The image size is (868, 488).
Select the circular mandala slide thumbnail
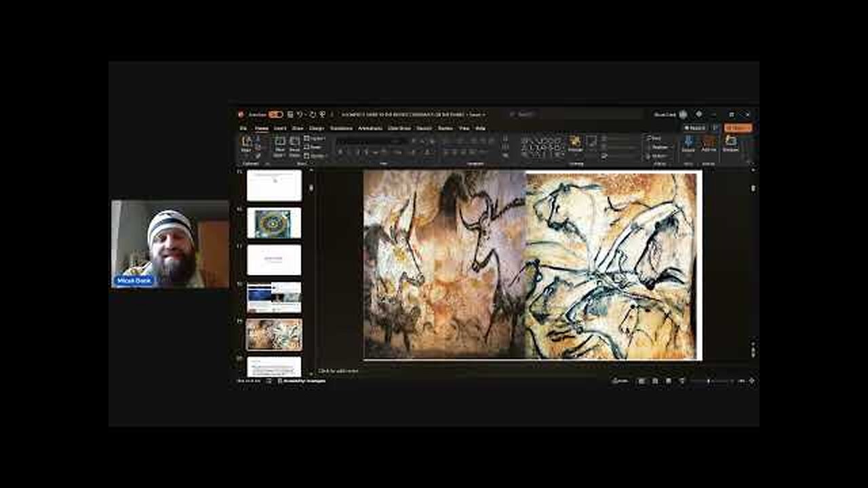[x=274, y=223]
